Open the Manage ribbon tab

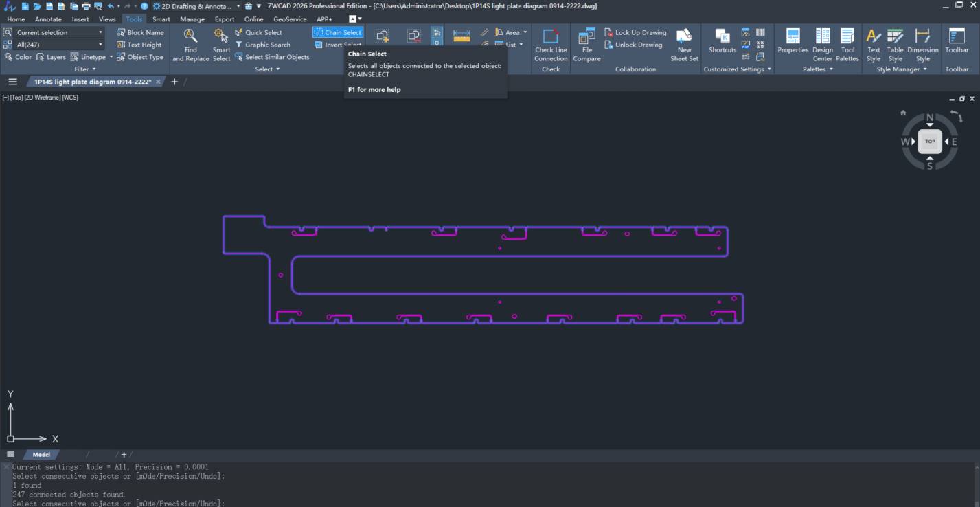point(192,19)
